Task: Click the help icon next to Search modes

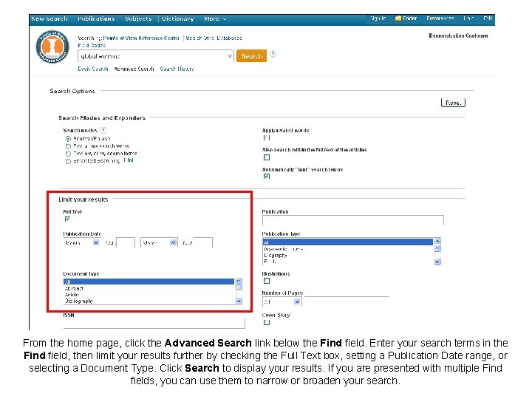Action: pos(103,130)
